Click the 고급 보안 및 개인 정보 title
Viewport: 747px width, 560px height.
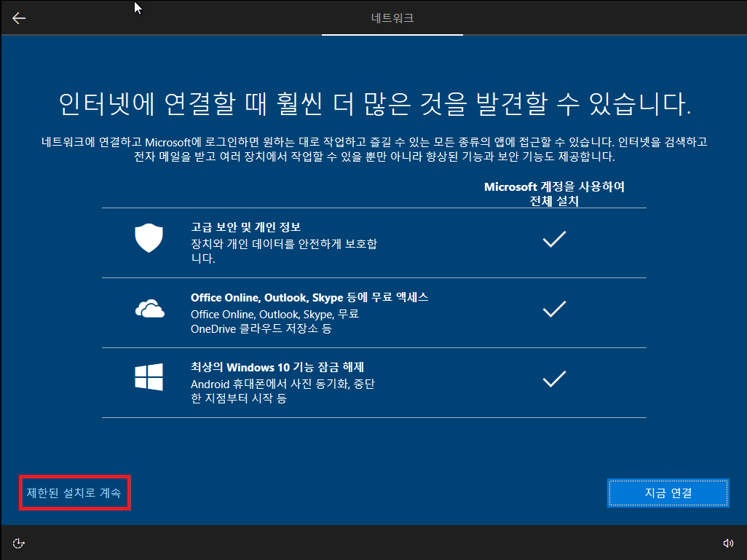click(246, 227)
